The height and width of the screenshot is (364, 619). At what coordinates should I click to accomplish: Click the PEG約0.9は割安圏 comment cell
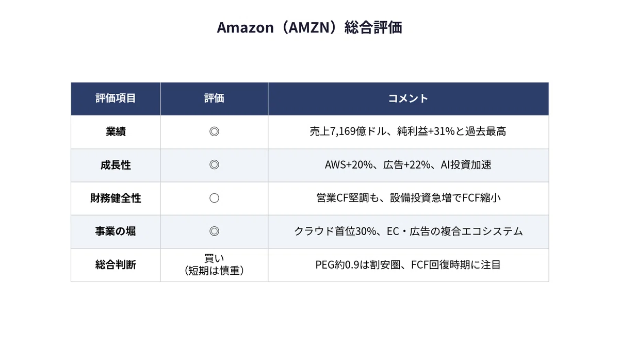point(408,265)
